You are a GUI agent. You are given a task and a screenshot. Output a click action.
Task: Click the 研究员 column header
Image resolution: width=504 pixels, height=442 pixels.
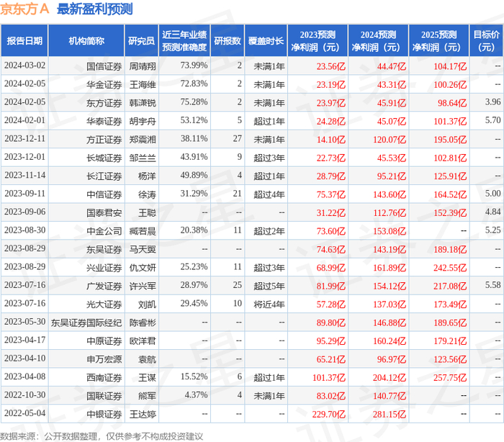pyautogui.click(x=141, y=41)
